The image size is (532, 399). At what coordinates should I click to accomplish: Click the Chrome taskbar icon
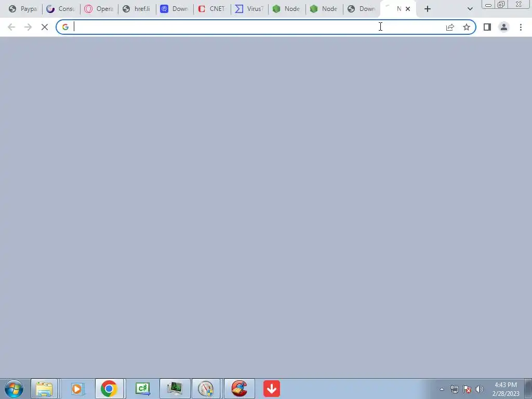click(109, 389)
